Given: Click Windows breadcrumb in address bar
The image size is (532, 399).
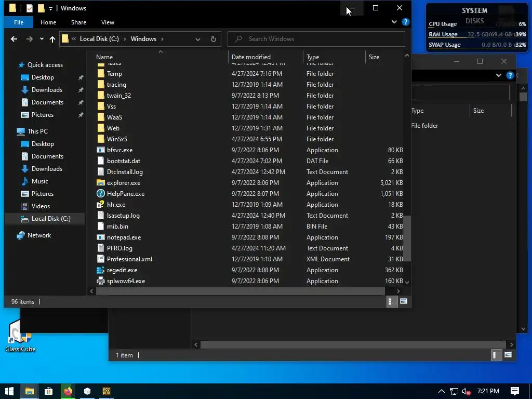Looking at the screenshot, I should 143,39.
